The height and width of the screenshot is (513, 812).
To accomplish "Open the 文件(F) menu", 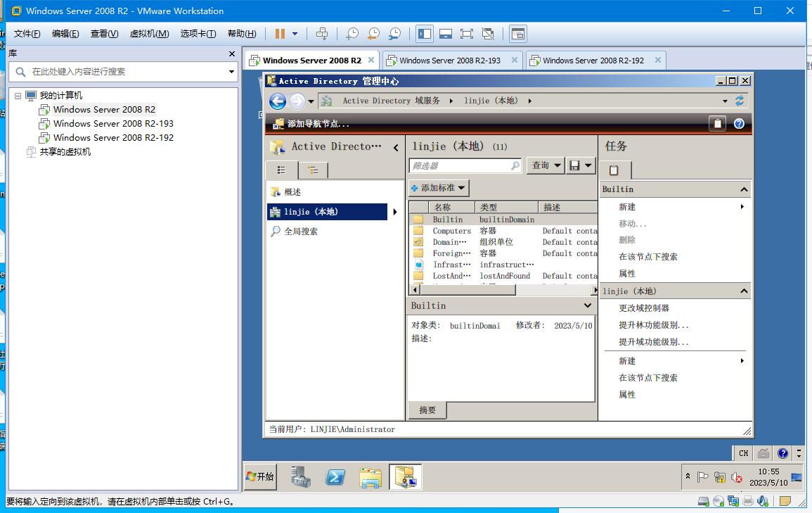I will [x=27, y=34].
